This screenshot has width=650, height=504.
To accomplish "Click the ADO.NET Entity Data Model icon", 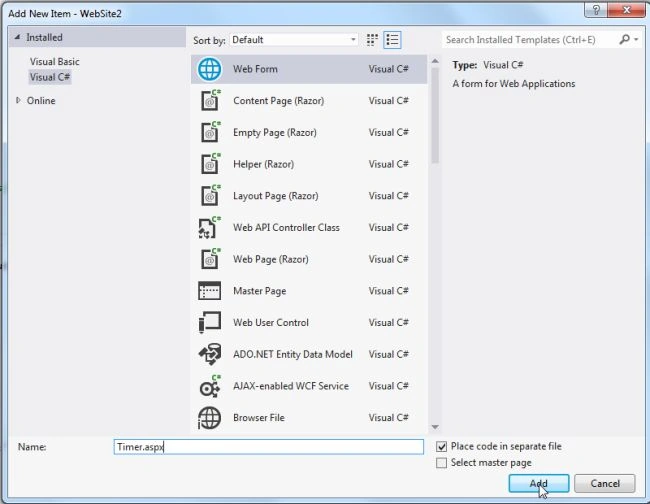I will pos(209,354).
